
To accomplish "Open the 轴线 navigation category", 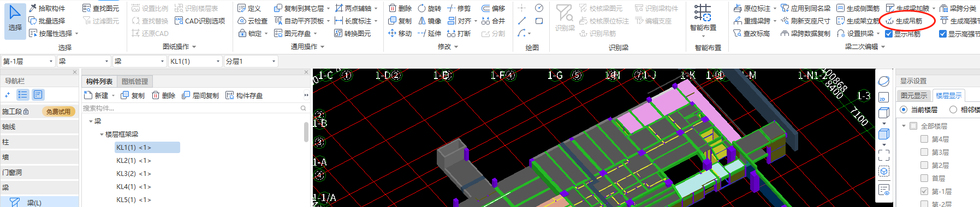I will click(39, 126).
